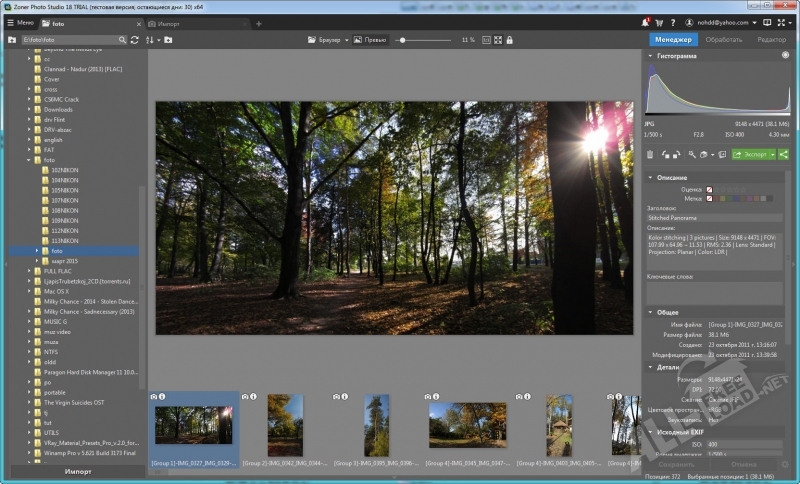Clear the color label using the Метка none box
The image size is (800, 484).
(710, 199)
